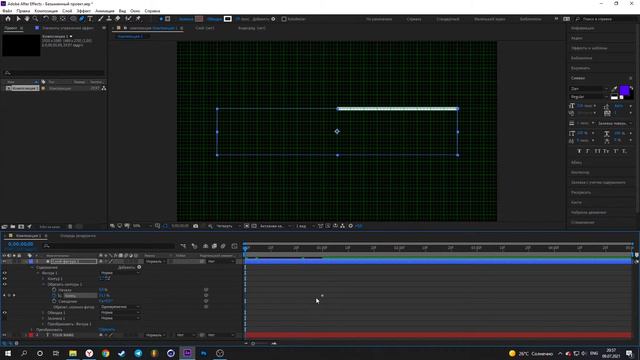Toggle Small Caps text style button
640x360 pixels.
tap(606, 151)
